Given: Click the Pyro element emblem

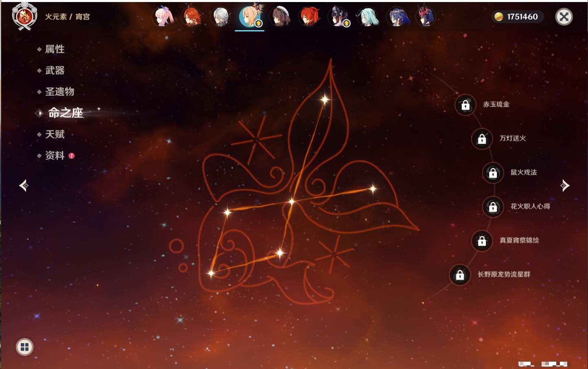Looking at the screenshot, I should click(x=24, y=17).
